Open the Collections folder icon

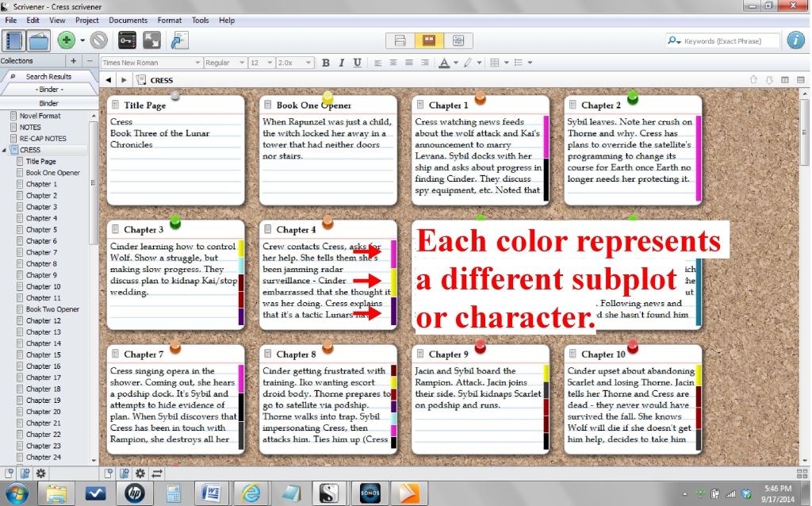click(39, 40)
